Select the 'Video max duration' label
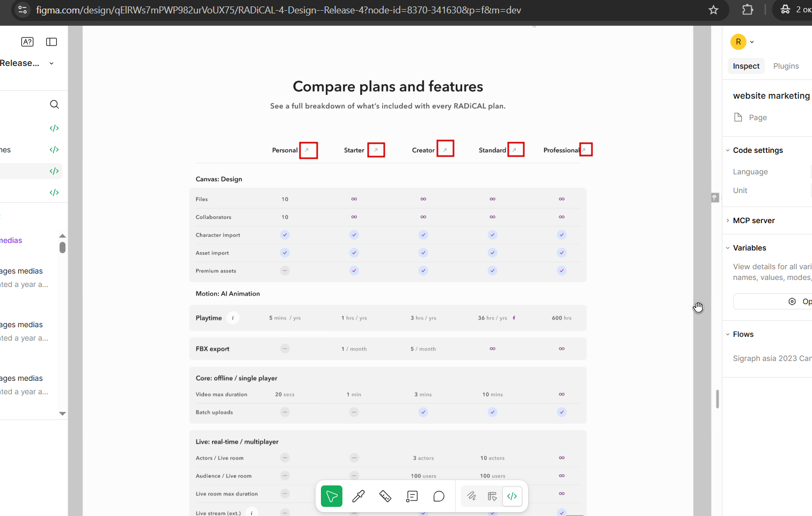The width and height of the screenshot is (812, 516). click(x=222, y=394)
